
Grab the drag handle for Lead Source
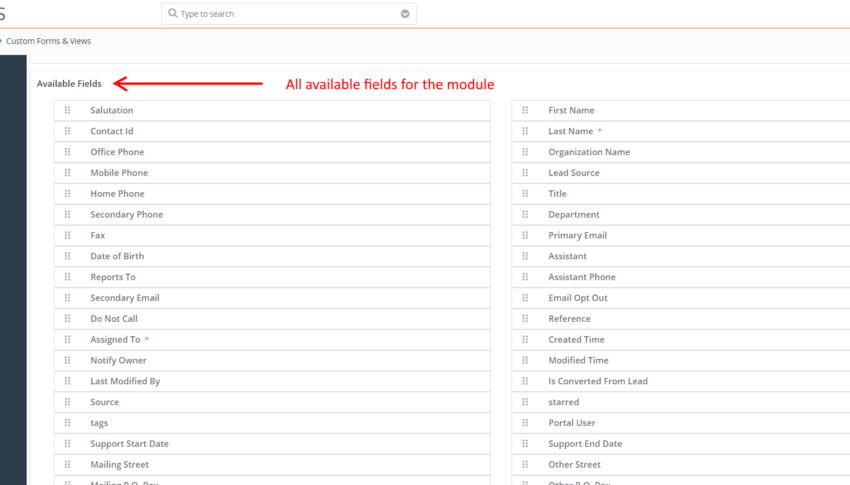pyautogui.click(x=525, y=173)
